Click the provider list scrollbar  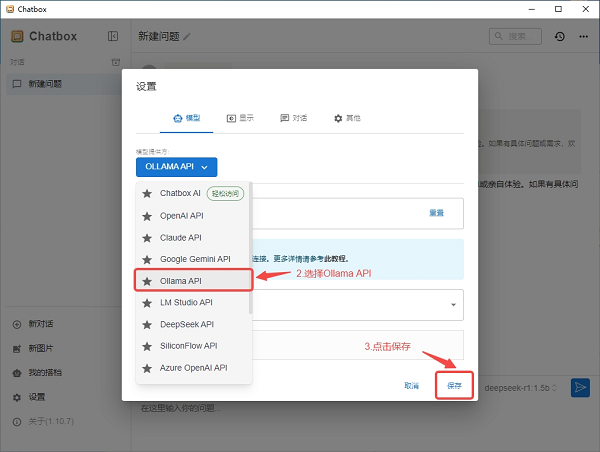pos(251,249)
